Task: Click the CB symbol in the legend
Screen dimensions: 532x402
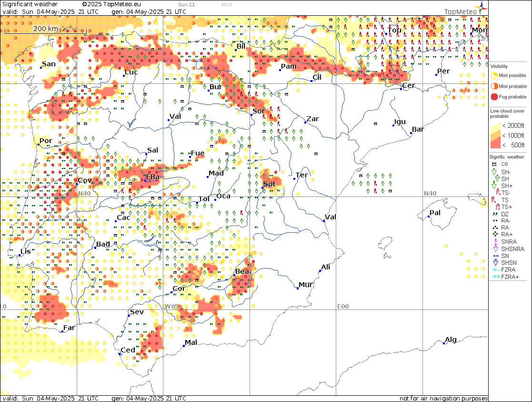Action: [x=495, y=164]
